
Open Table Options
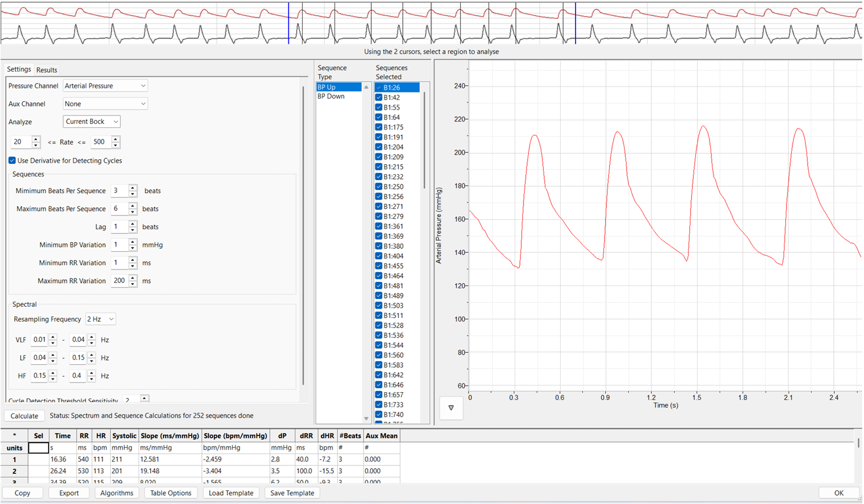(x=171, y=493)
